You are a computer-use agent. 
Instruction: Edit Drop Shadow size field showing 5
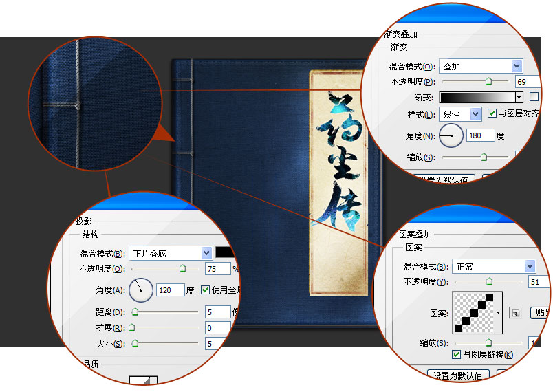pyautogui.click(x=216, y=344)
